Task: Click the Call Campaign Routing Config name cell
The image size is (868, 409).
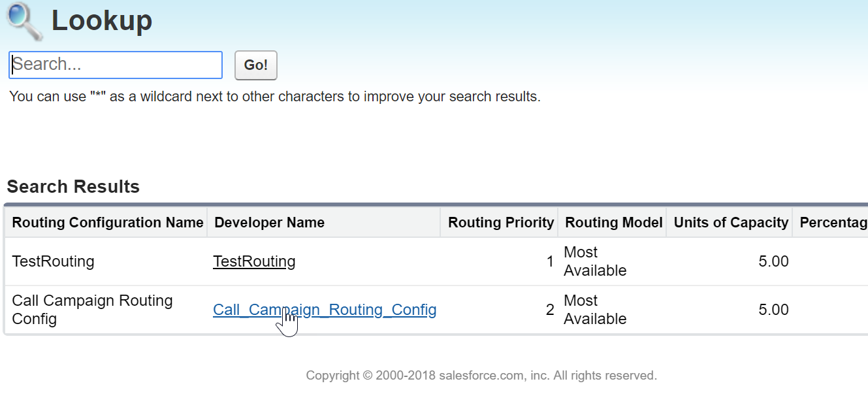Action: (93, 310)
